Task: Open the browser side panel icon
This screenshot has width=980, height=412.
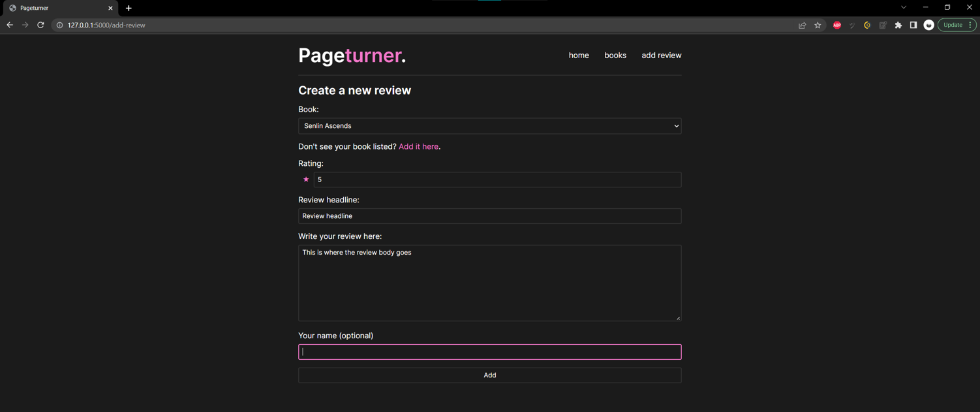Action: tap(913, 25)
